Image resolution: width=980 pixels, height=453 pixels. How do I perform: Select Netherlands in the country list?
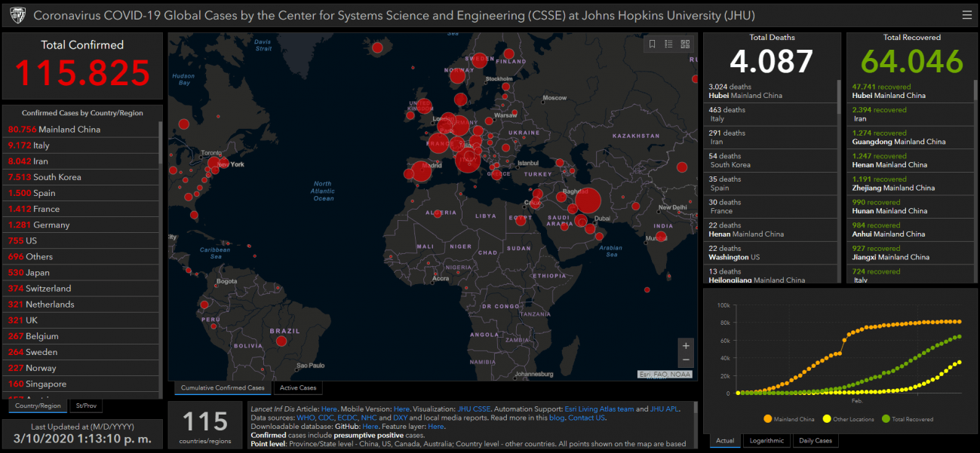point(81,305)
